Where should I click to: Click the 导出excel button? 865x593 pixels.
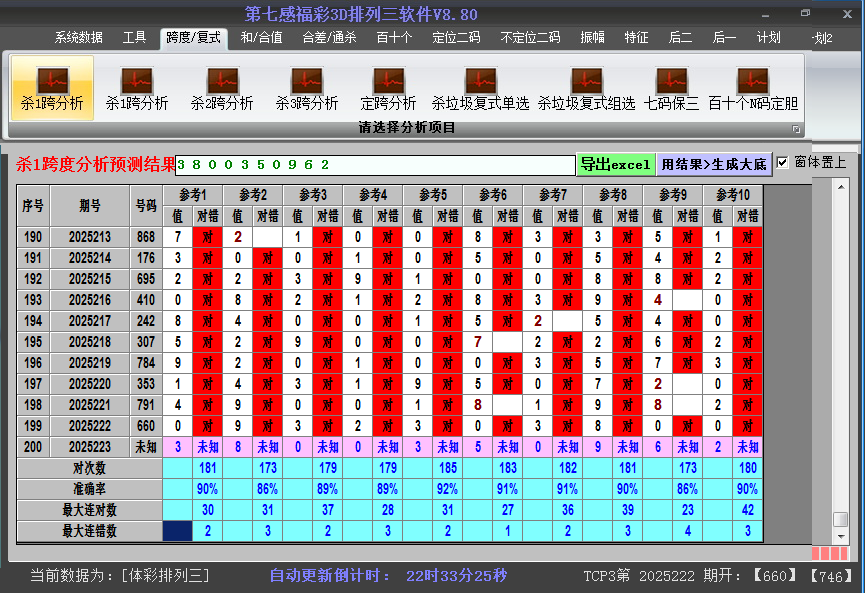[x=615, y=164]
